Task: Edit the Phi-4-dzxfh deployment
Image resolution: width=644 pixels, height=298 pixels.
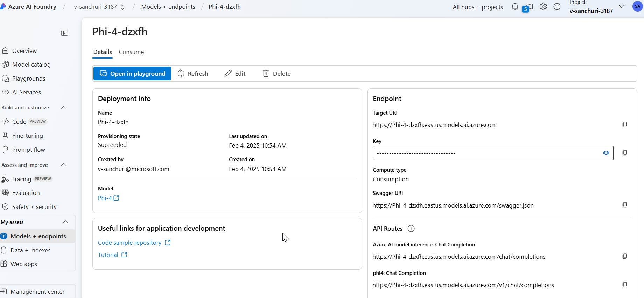Action: [235, 74]
